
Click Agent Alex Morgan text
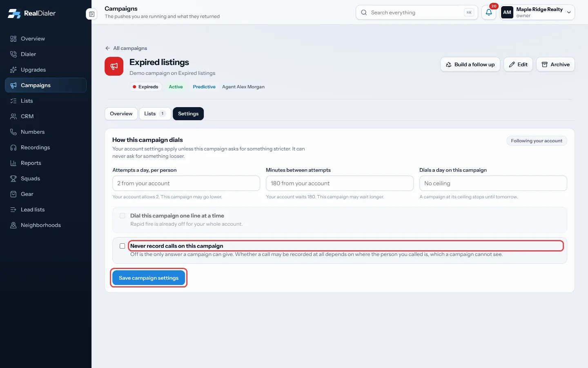click(243, 87)
